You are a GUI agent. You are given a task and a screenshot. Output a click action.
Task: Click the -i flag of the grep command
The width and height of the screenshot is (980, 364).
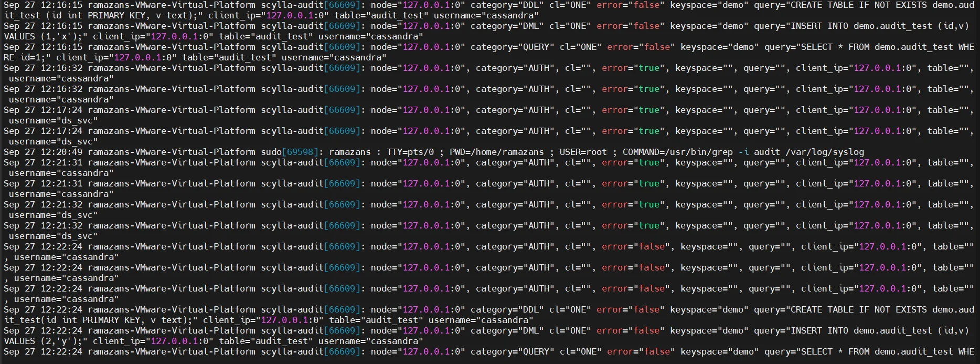point(743,152)
